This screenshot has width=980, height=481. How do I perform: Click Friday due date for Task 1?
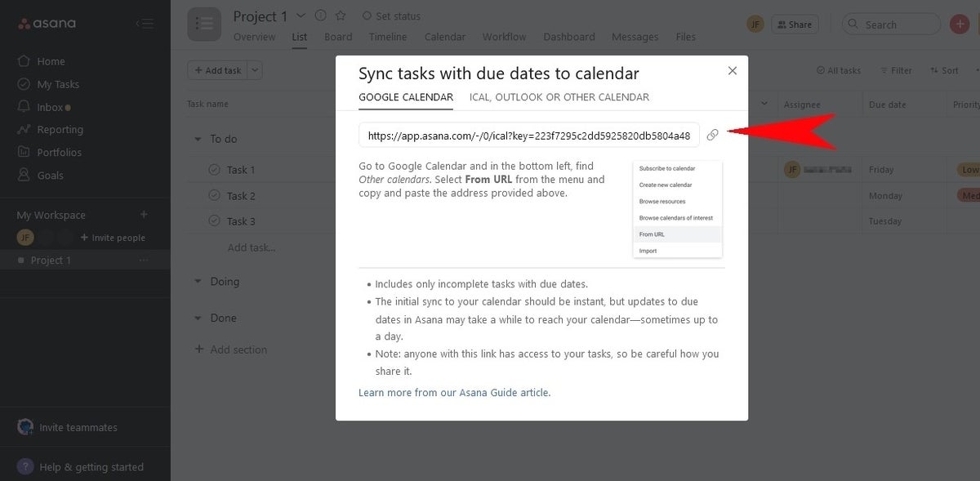881,170
